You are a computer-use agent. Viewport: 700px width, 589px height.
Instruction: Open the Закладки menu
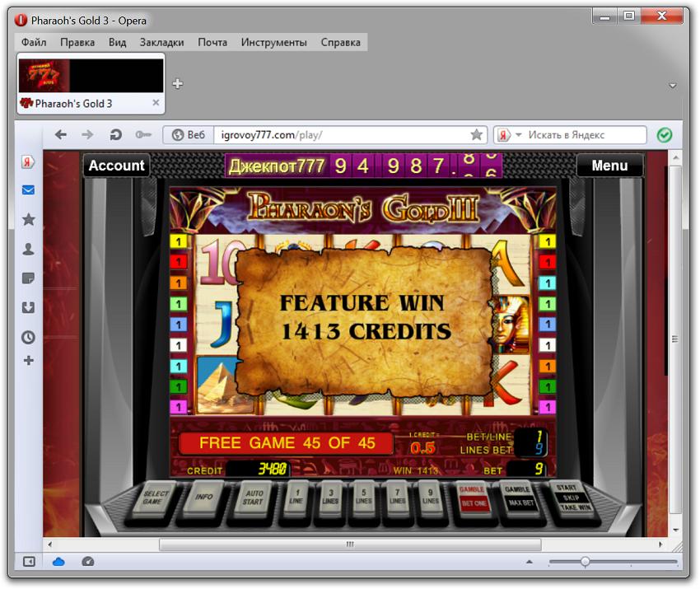[x=161, y=42]
